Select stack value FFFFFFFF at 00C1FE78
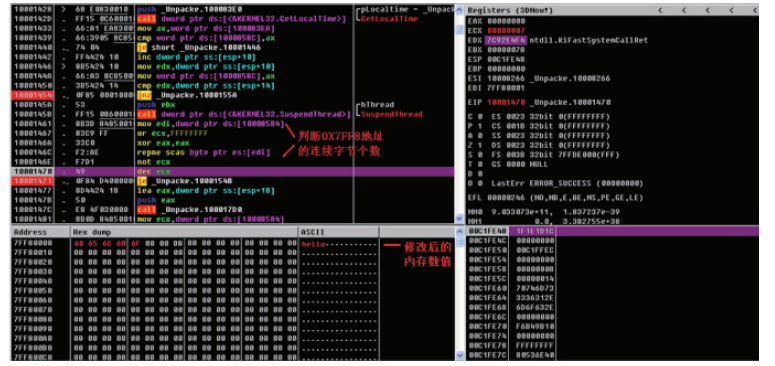 click(534, 345)
